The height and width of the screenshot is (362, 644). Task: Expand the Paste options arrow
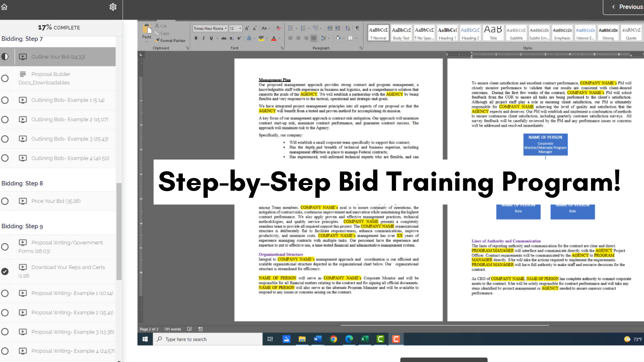coord(147,42)
